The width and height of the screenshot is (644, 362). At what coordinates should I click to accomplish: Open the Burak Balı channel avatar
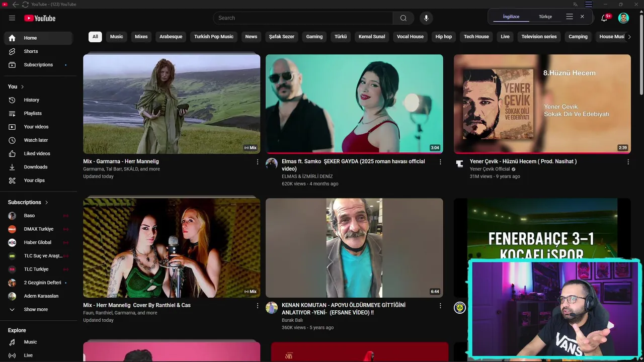coord(272,308)
